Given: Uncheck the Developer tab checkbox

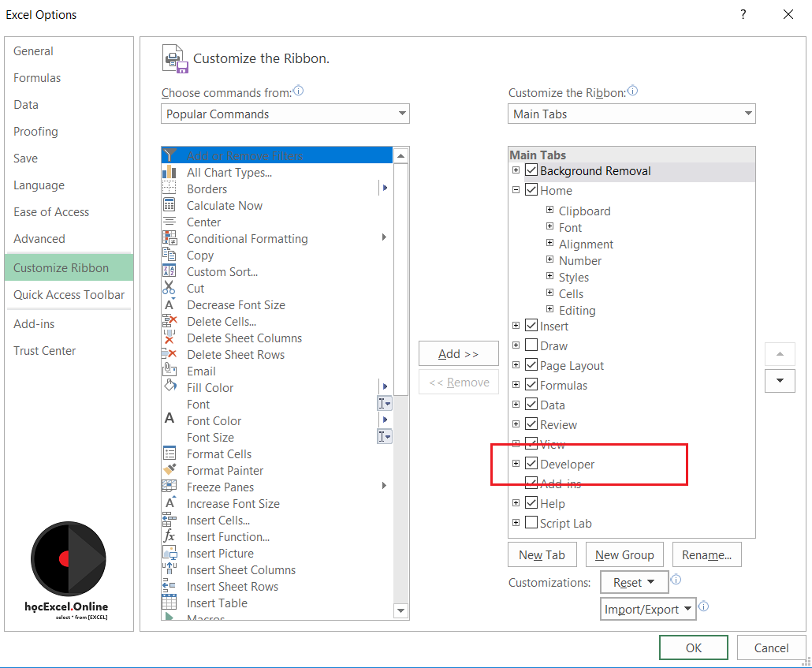Looking at the screenshot, I should (x=531, y=464).
